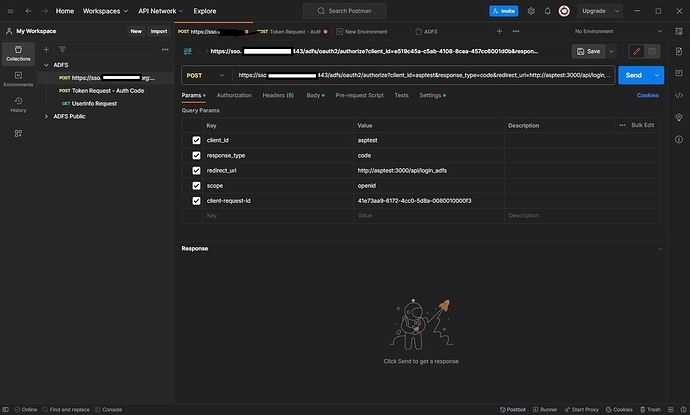
Task: Click the hamburger menu icon
Action: 11,11
